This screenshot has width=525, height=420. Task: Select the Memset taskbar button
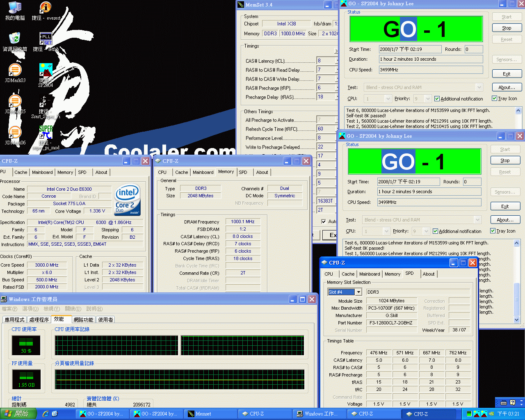point(211,413)
